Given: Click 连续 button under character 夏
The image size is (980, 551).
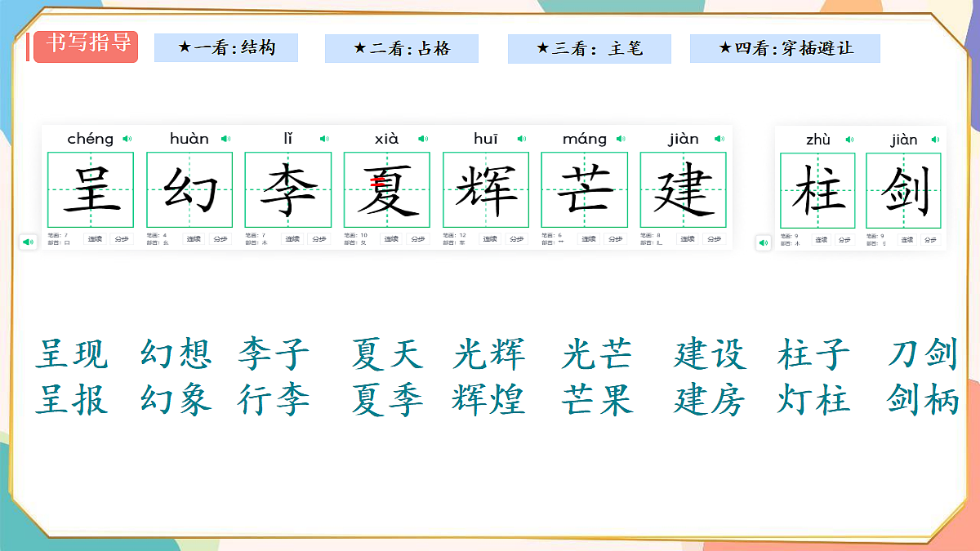Looking at the screenshot, I should click(x=391, y=239).
